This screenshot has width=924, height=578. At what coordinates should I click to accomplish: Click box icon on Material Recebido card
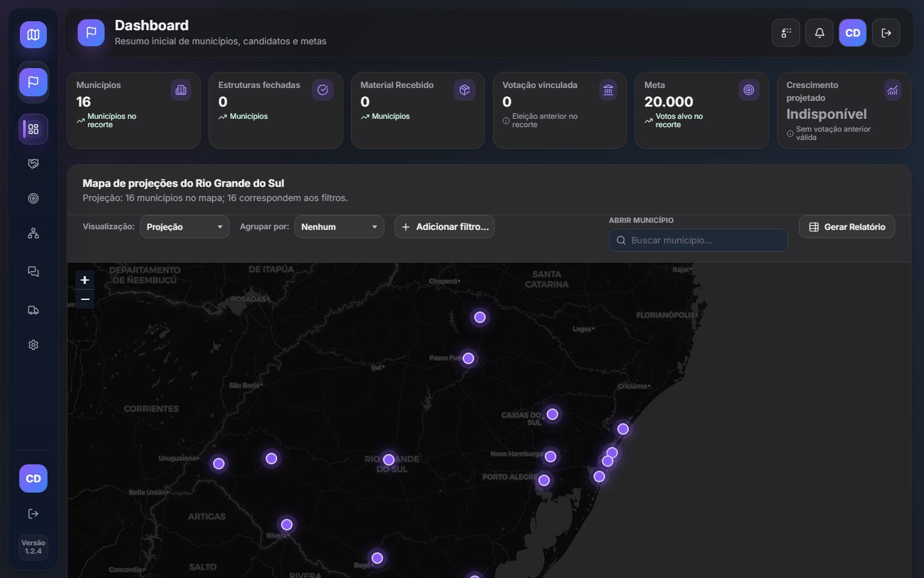pos(465,90)
